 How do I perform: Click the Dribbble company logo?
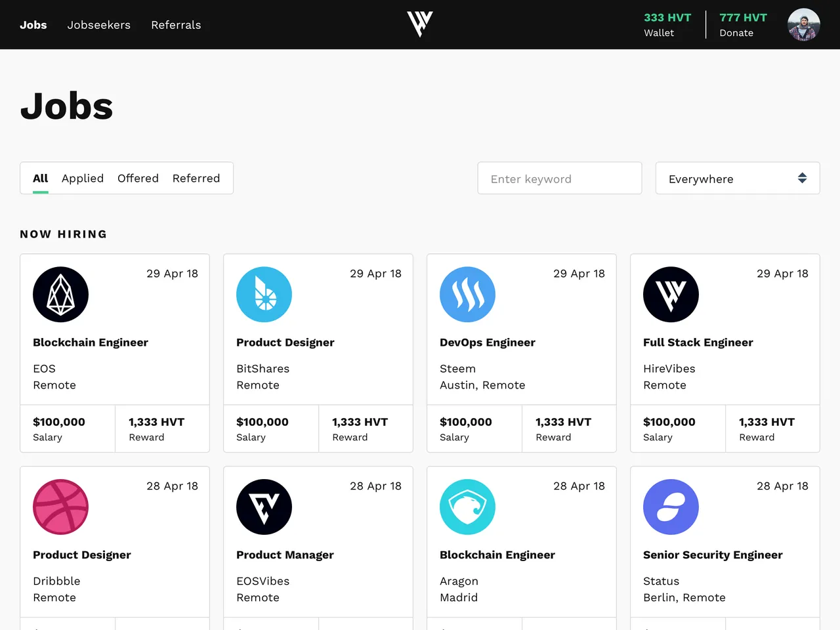pos(61,507)
